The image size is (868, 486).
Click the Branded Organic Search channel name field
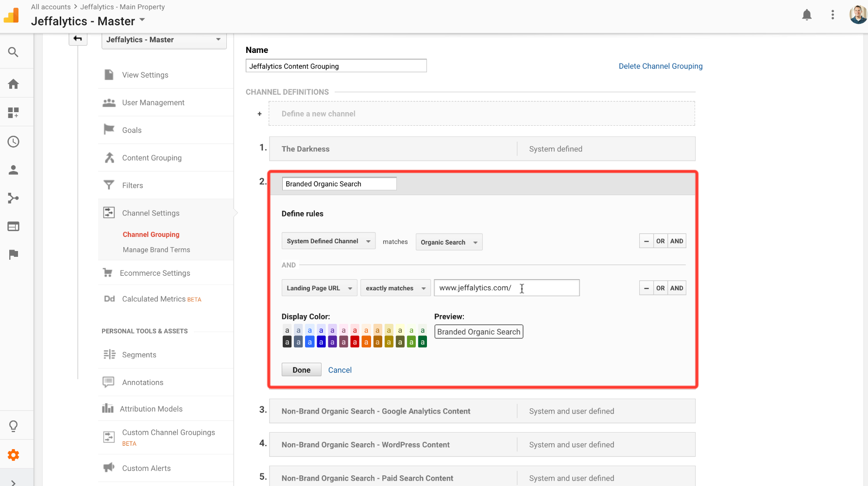(339, 184)
